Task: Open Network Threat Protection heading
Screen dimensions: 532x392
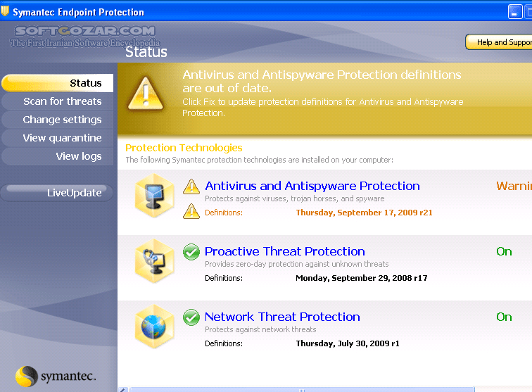Action: tap(282, 317)
